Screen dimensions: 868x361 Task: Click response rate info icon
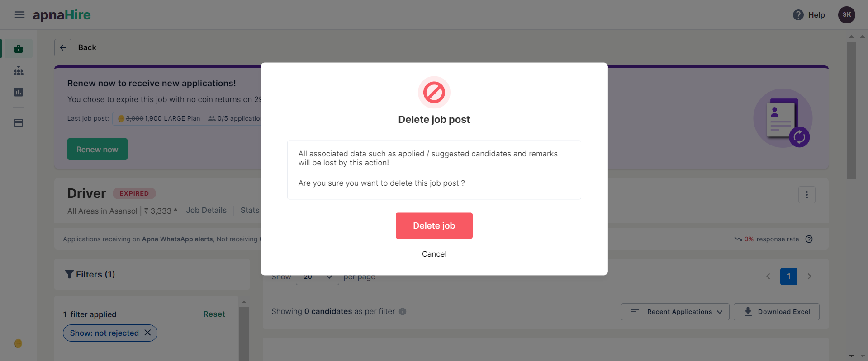[809, 239]
